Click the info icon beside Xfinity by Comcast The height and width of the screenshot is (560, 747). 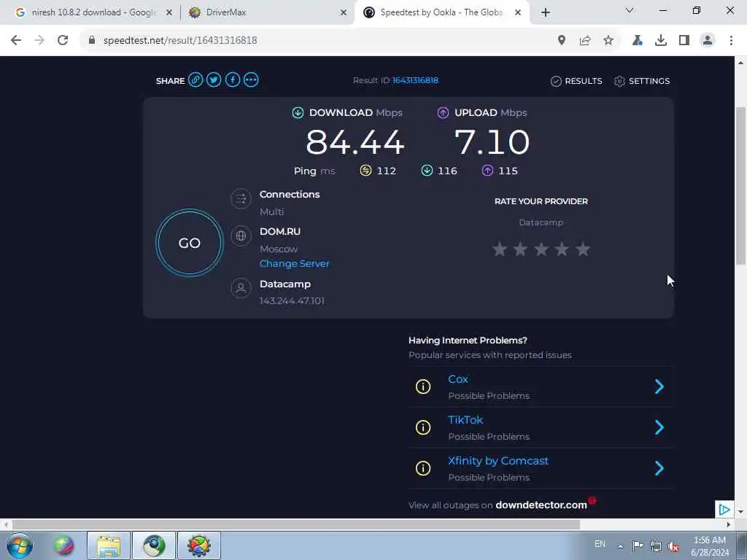(423, 468)
